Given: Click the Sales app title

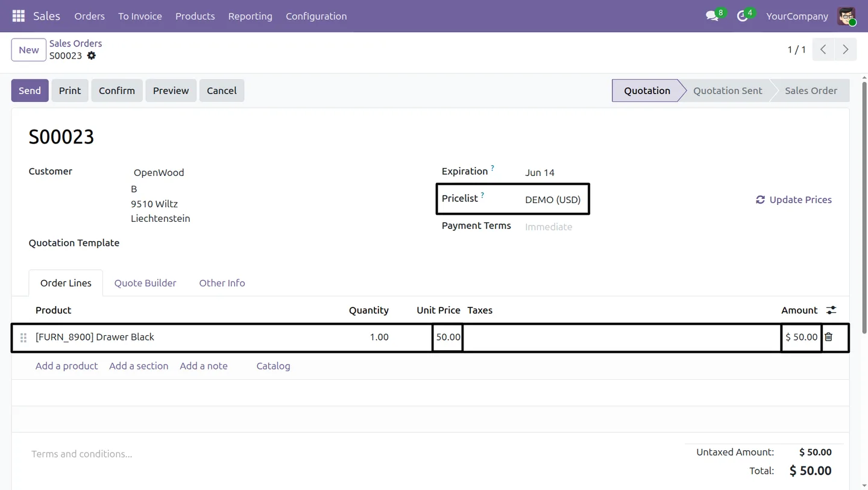Looking at the screenshot, I should point(46,16).
